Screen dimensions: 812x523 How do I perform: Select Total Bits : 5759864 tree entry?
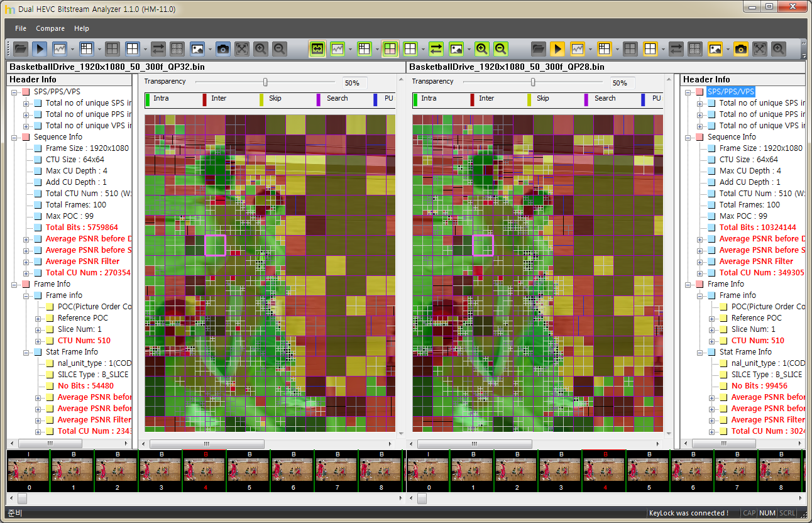click(x=82, y=228)
